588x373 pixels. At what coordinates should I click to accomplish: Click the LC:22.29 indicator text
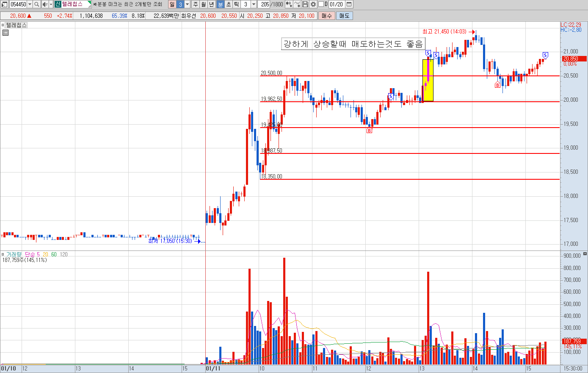pyautogui.click(x=571, y=25)
